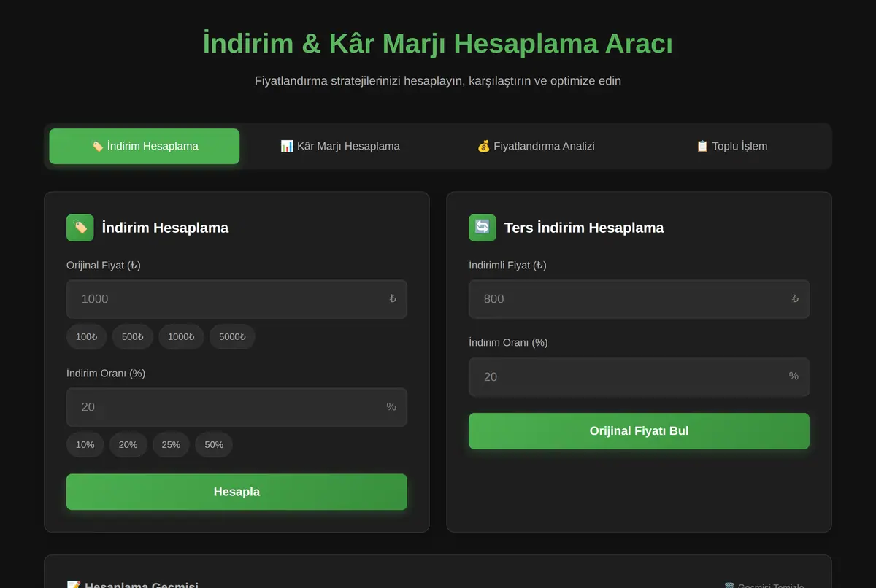Click the green Hesapla button
This screenshot has width=876, height=588.
pos(237,492)
